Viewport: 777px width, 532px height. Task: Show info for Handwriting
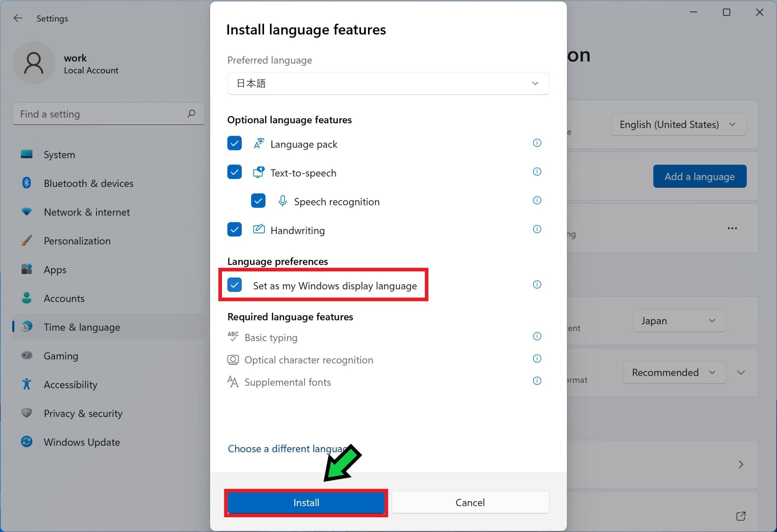537,229
